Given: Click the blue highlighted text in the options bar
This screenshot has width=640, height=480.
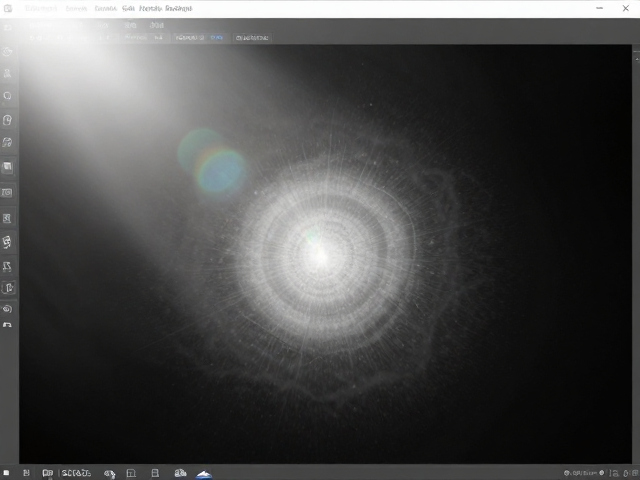Looking at the screenshot, I should point(217,38).
